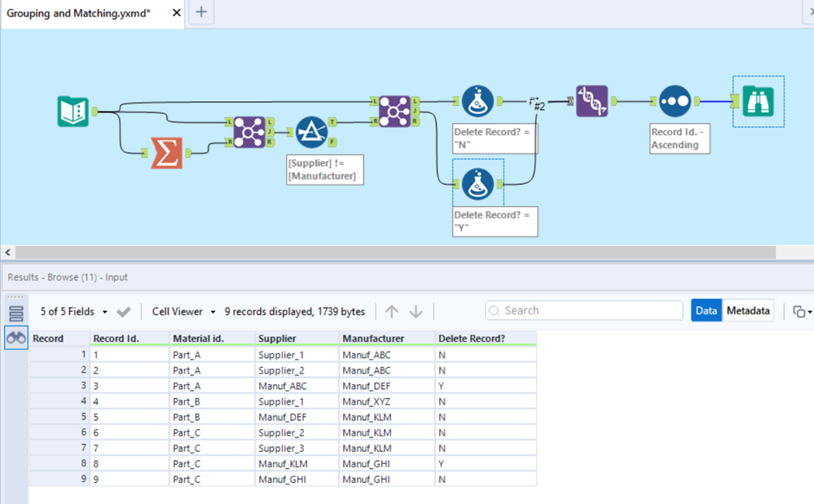This screenshot has width=814, height=504.
Task: Open a new workflow tab with plus
Action: (201, 12)
